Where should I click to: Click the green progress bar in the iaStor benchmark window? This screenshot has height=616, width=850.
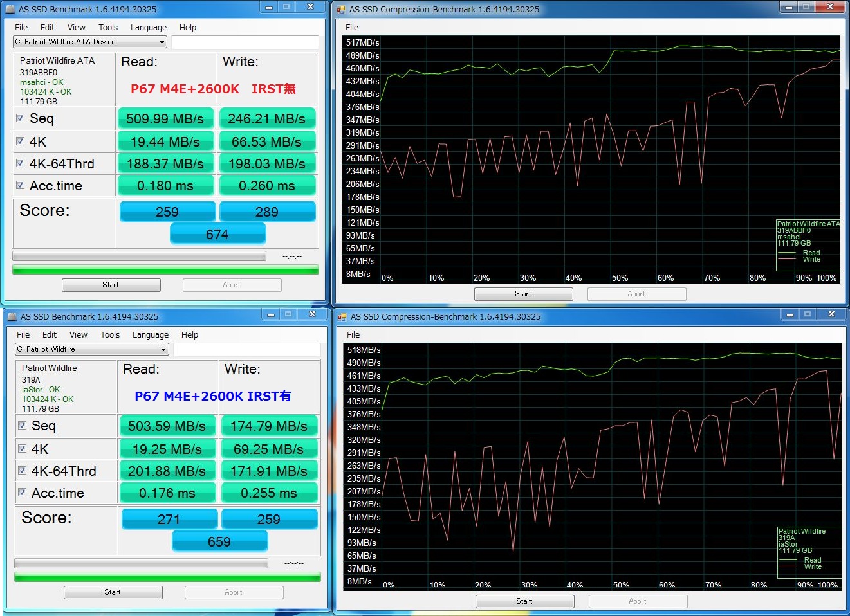coord(167,577)
